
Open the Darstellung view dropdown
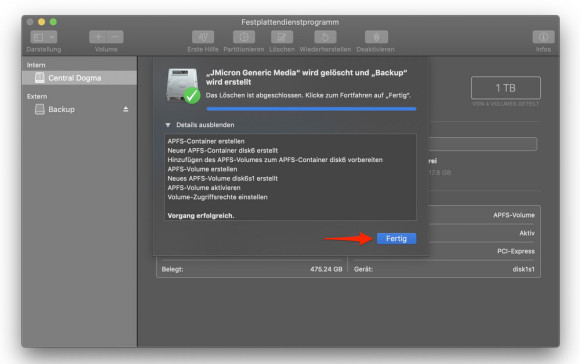point(44,37)
